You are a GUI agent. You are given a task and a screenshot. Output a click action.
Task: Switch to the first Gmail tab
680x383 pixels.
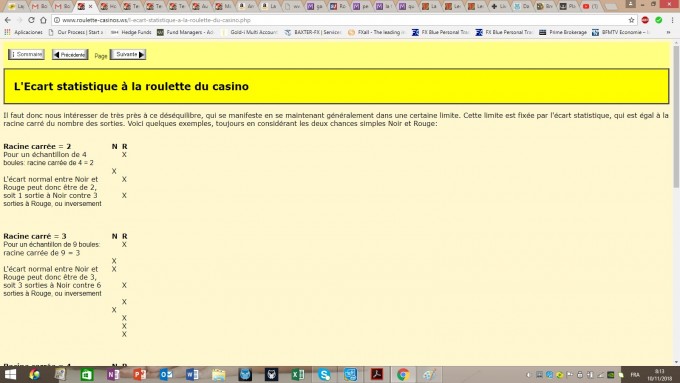pos(39,6)
